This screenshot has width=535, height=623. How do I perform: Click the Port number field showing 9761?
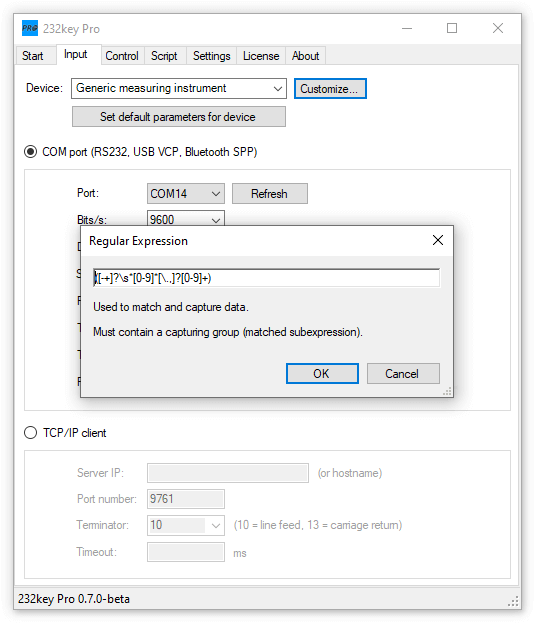185,499
